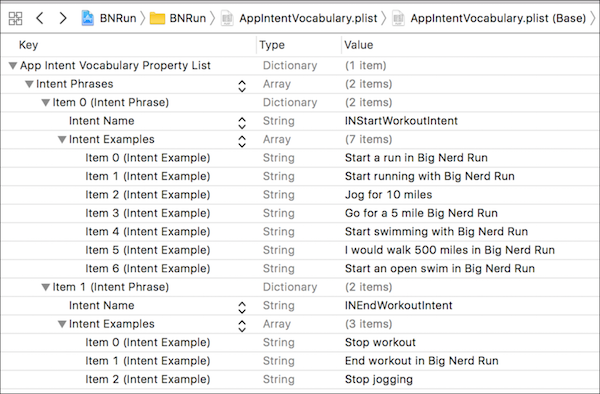Open the related items grid menu

tap(15, 18)
